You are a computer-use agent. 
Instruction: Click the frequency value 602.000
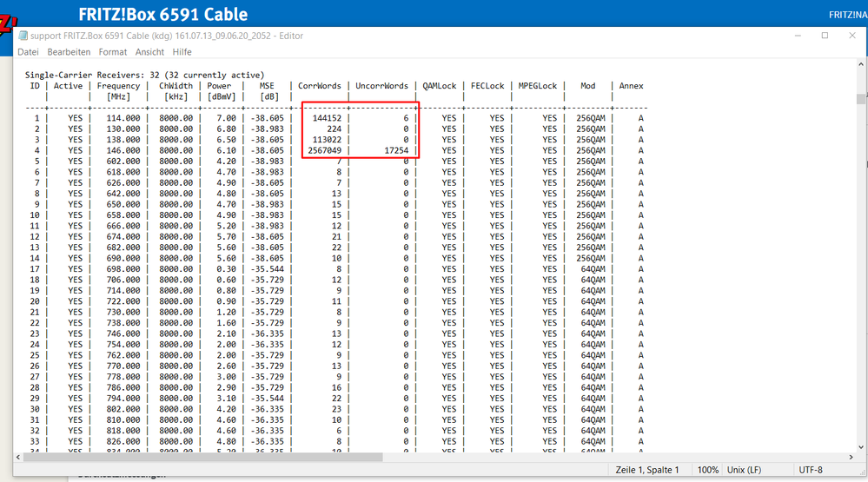tap(123, 161)
